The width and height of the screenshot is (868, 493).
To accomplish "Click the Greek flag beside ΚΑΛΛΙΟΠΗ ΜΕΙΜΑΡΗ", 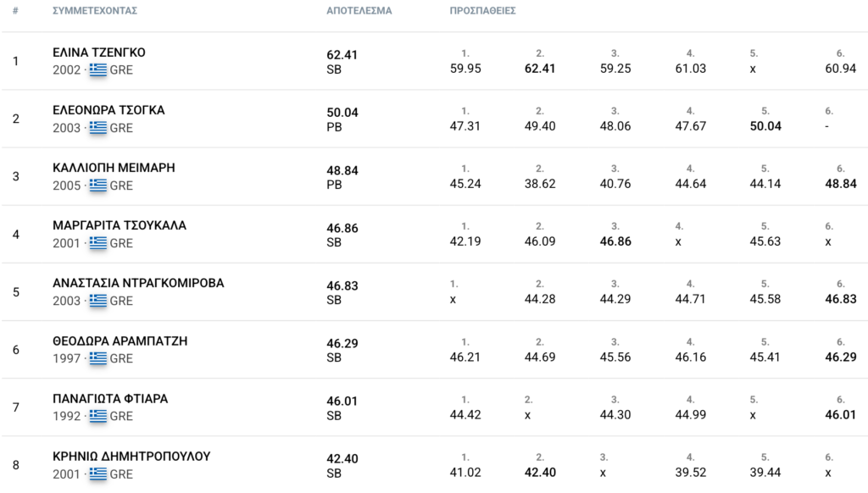I will tap(98, 185).
